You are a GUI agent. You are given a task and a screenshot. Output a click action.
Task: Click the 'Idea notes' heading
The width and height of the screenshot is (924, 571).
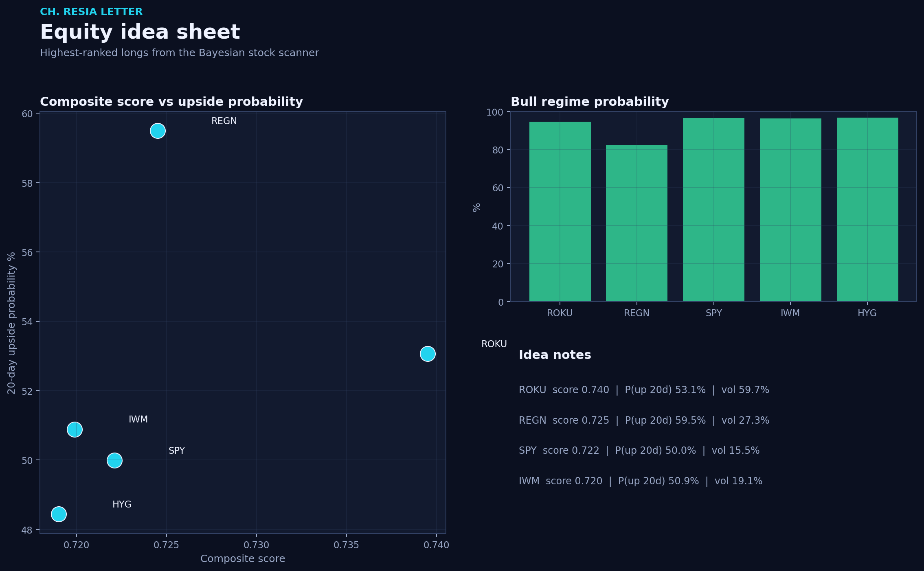[x=555, y=355]
